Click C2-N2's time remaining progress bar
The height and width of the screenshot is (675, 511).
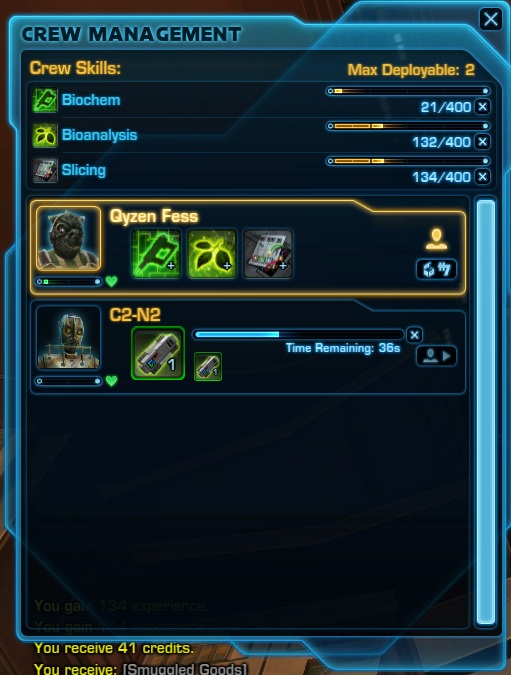click(x=298, y=334)
